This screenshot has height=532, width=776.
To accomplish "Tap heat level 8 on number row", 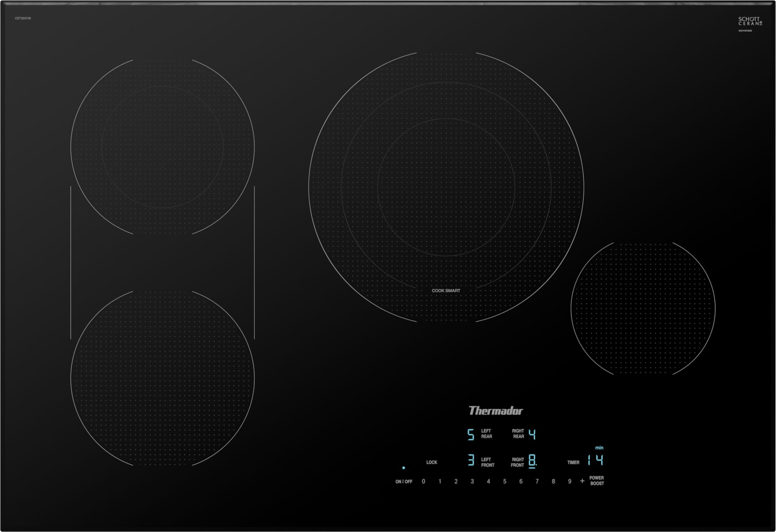I will pos(554,482).
